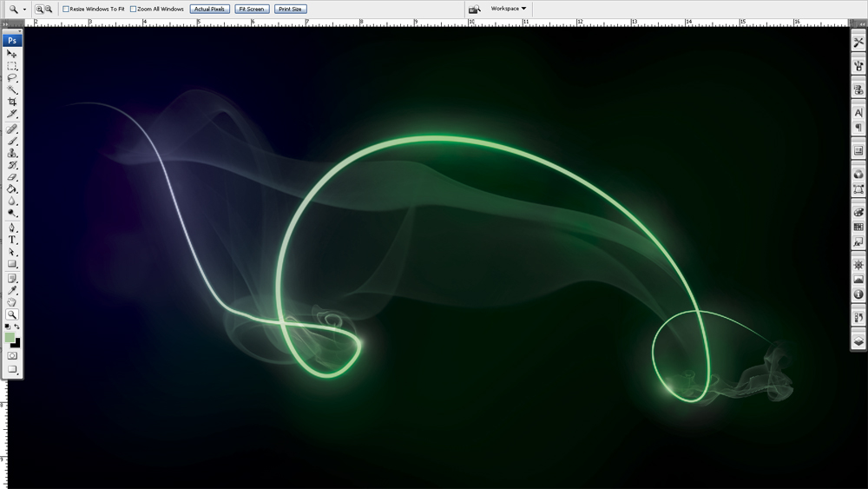
Task: Choose Zoom Out mode in options bar
Action: [x=49, y=9]
